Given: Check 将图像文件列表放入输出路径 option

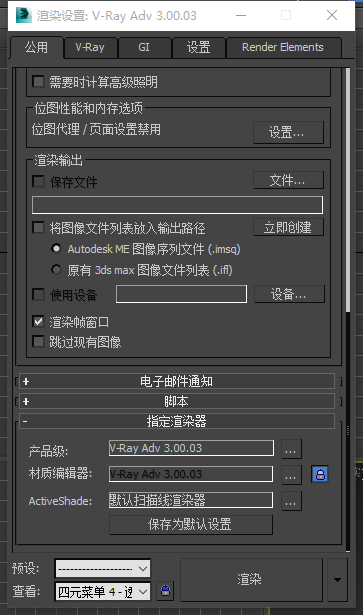Looking at the screenshot, I should pyautogui.click(x=38, y=227).
